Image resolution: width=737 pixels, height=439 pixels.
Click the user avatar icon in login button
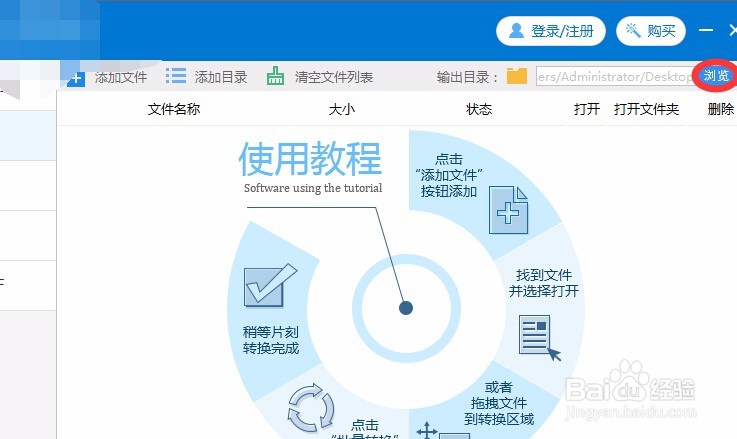pos(516,31)
